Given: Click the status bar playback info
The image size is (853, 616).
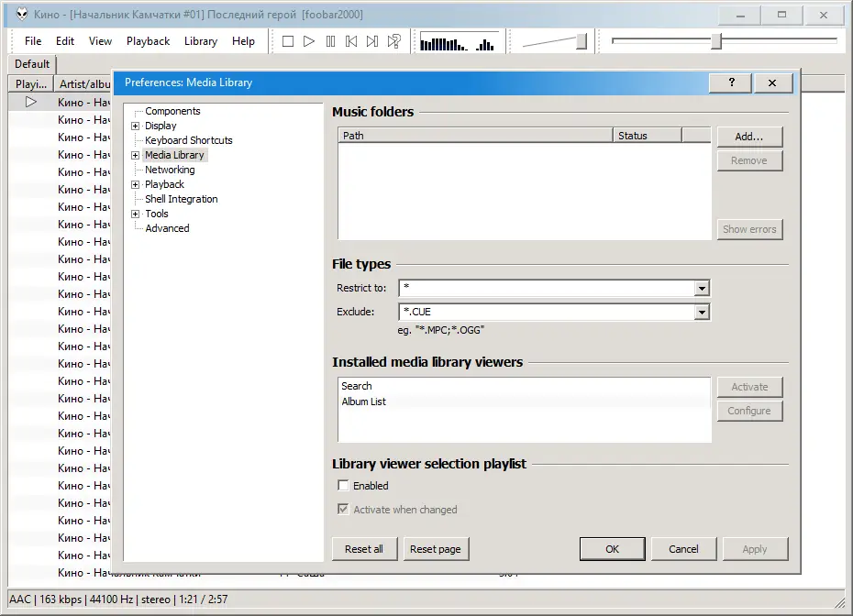Looking at the screenshot, I should click(118, 599).
